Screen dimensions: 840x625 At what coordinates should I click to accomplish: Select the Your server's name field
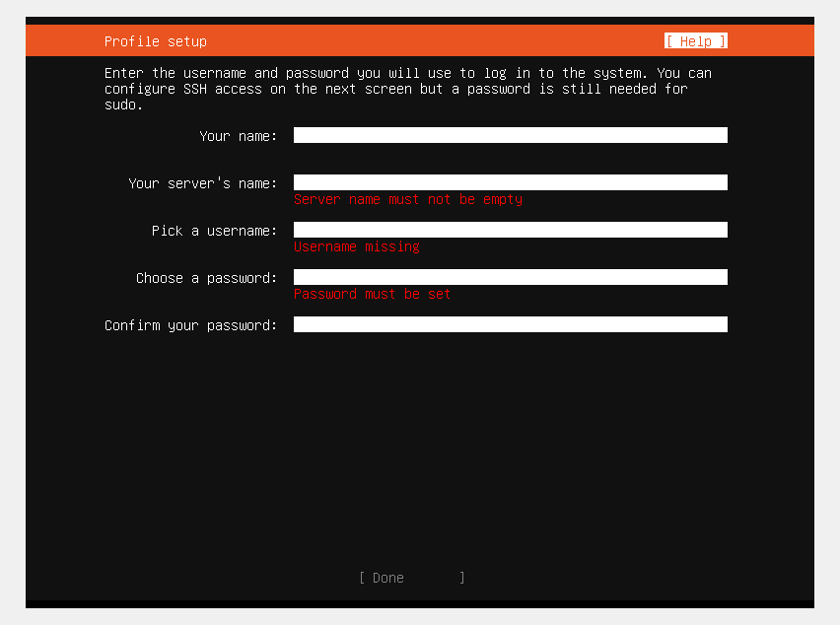tap(511, 182)
